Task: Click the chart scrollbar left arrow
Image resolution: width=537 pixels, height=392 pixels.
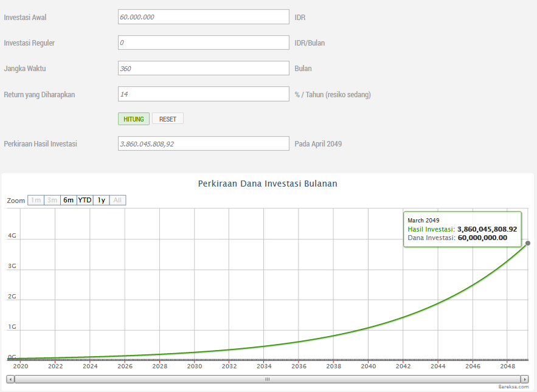Action: click(x=10, y=379)
